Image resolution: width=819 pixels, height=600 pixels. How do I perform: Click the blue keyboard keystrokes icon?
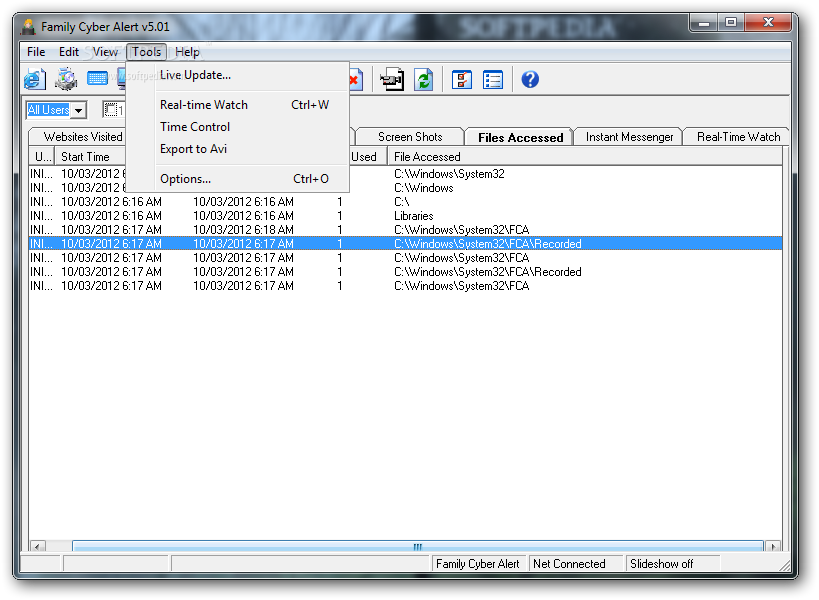98,79
